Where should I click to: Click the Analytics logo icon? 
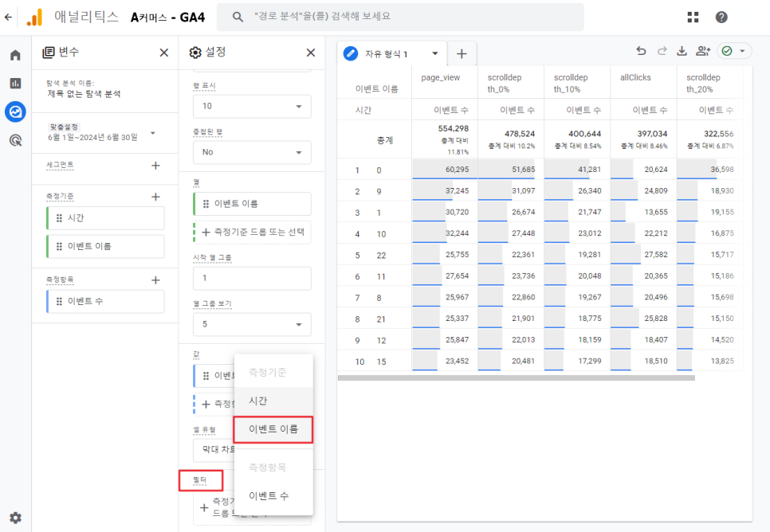coord(34,18)
